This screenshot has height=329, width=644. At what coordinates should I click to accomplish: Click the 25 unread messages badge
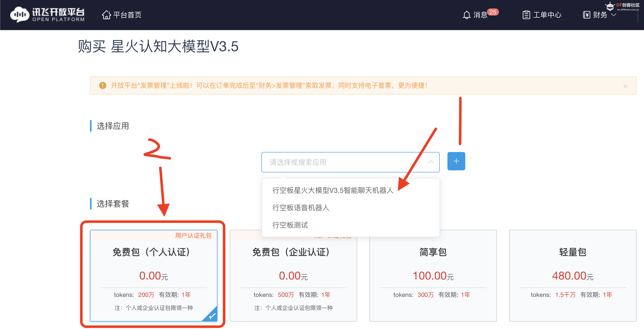(x=493, y=12)
